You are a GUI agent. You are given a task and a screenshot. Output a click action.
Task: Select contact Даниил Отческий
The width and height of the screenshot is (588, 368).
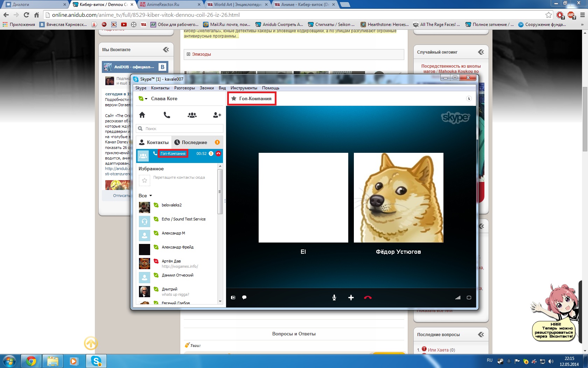tap(177, 277)
